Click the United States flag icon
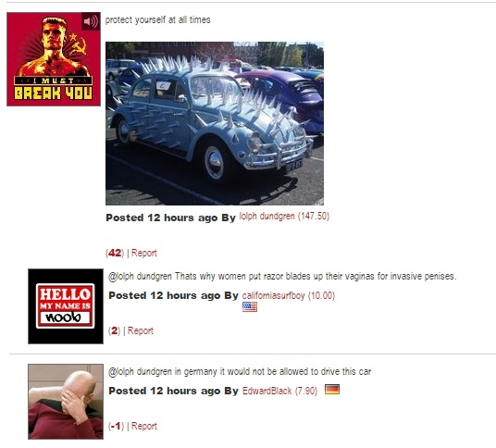Viewport: 496px width, 448px height. tap(250, 306)
